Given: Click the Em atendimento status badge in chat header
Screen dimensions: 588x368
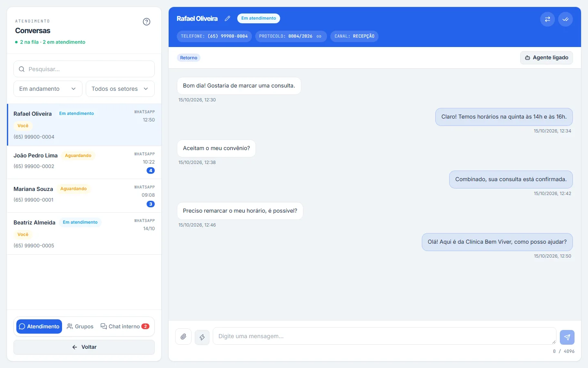Looking at the screenshot, I should pos(258,18).
